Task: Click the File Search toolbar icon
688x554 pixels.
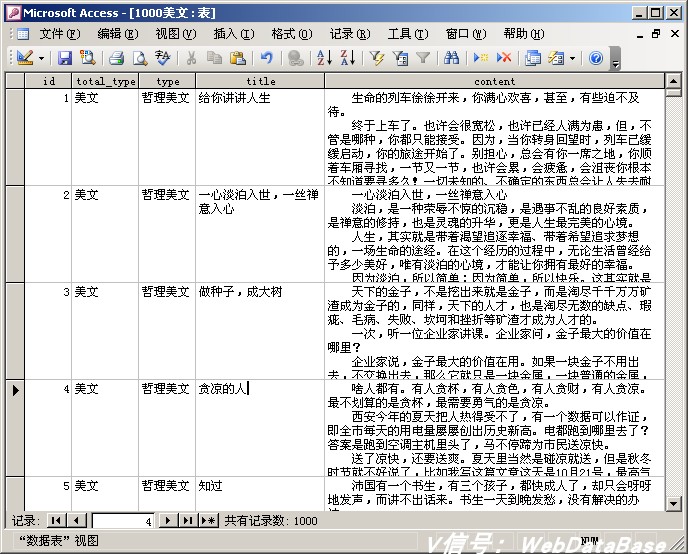Action: [x=87, y=58]
